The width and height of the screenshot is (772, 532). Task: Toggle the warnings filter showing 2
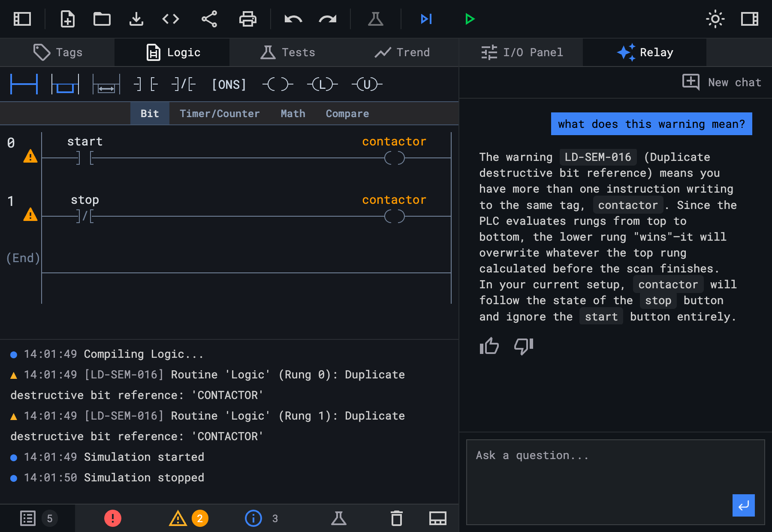coord(188,518)
